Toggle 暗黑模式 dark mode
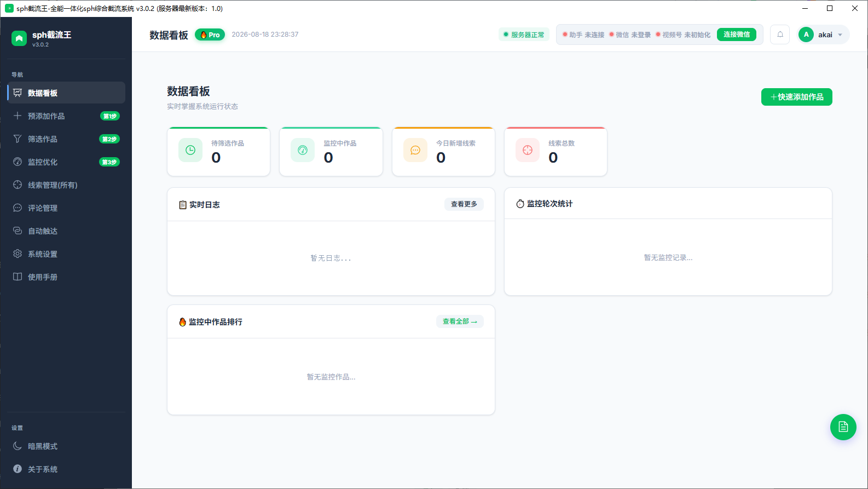Screen dimensions: 868x489 [66, 446]
